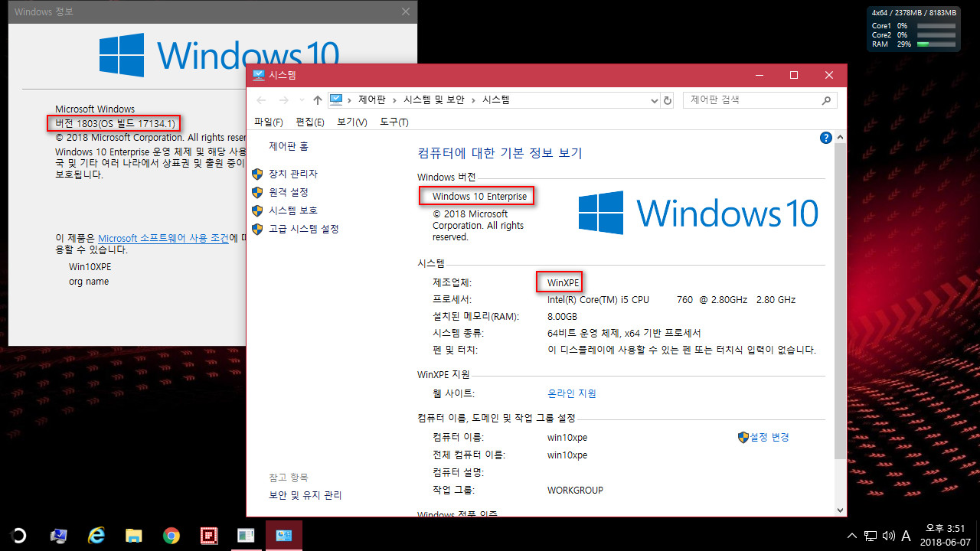Select 시스템 및 보안 in breadcrumb path
Image resolution: width=980 pixels, height=551 pixels.
coord(434,100)
